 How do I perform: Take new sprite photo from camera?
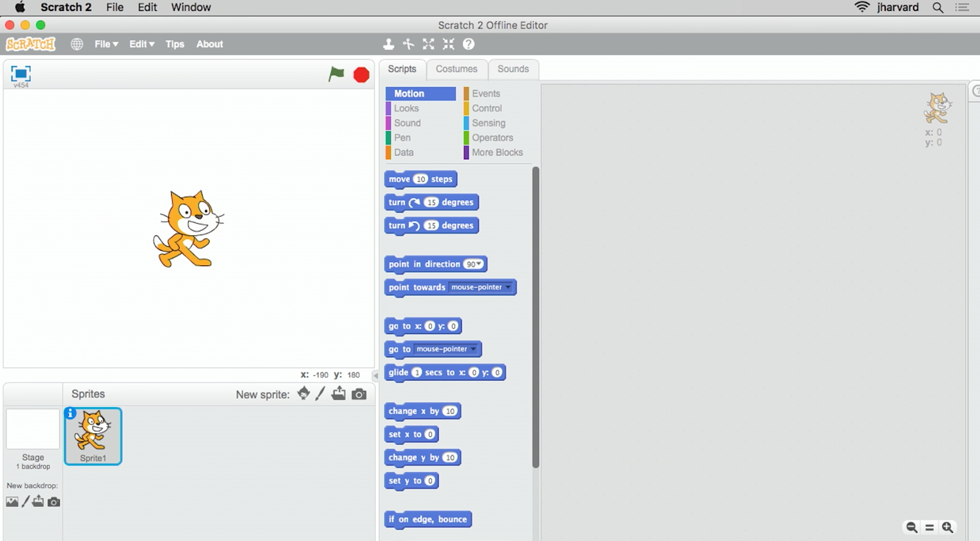[x=359, y=394]
